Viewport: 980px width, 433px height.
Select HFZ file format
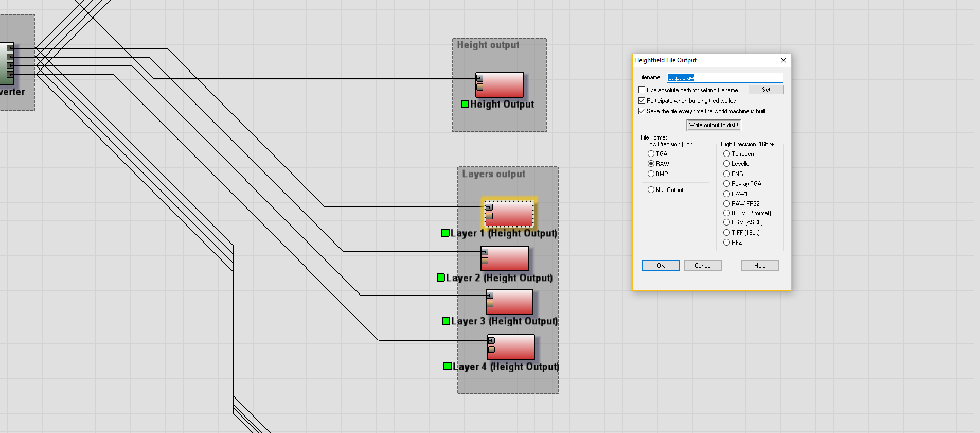click(727, 243)
